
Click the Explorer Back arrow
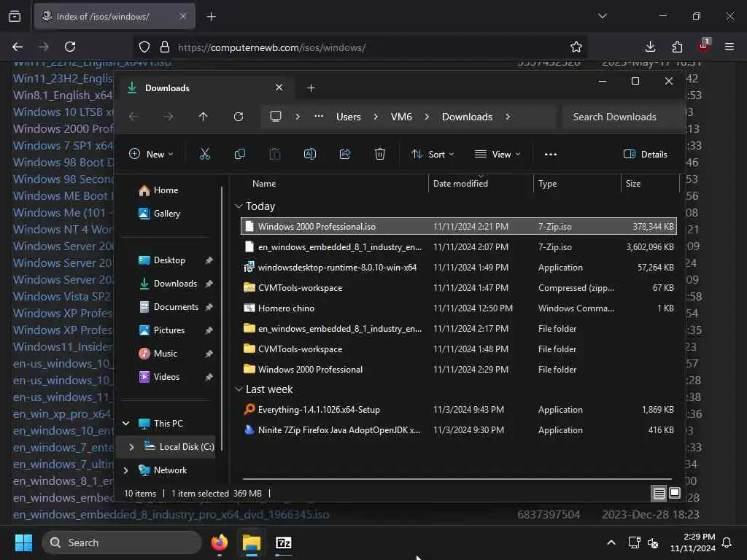click(134, 117)
